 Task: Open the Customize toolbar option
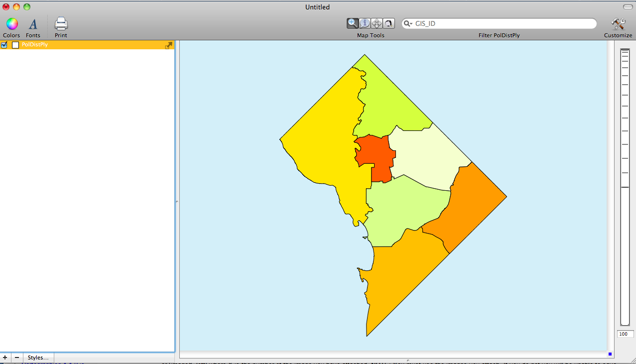coord(618,24)
